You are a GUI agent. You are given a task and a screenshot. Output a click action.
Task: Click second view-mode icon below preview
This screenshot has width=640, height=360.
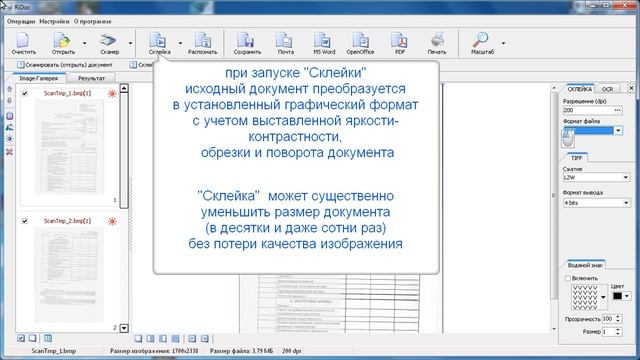tap(151, 339)
